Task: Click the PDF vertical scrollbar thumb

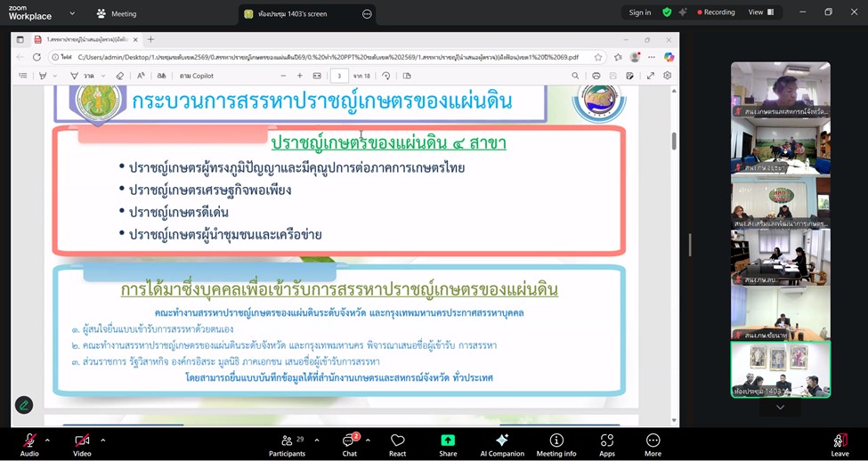Action: tap(674, 141)
